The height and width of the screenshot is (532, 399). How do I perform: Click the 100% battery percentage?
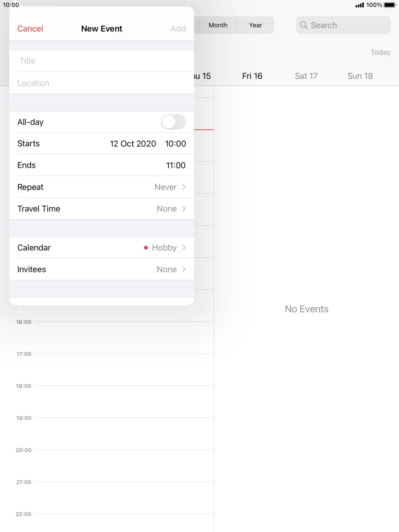pyautogui.click(x=374, y=5)
